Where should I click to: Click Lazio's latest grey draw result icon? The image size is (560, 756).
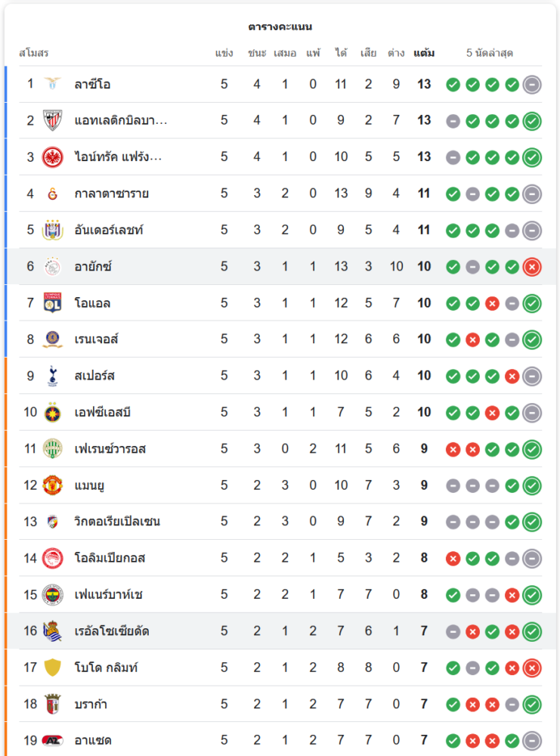(532, 84)
